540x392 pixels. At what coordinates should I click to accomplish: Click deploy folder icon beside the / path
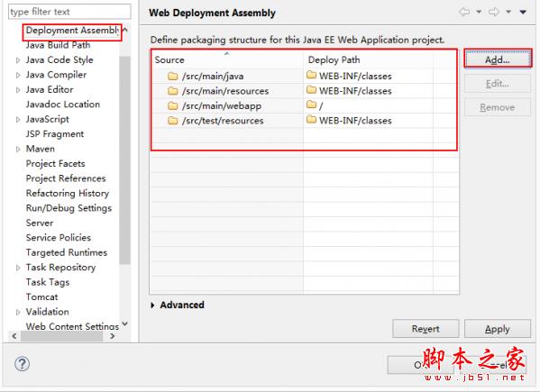point(311,105)
